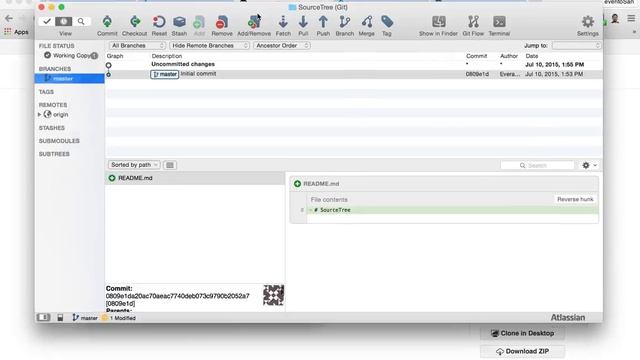Viewport: 640px width, 360px height.
Task: Toggle sidebar panel icon in status bar
Action: (44, 318)
